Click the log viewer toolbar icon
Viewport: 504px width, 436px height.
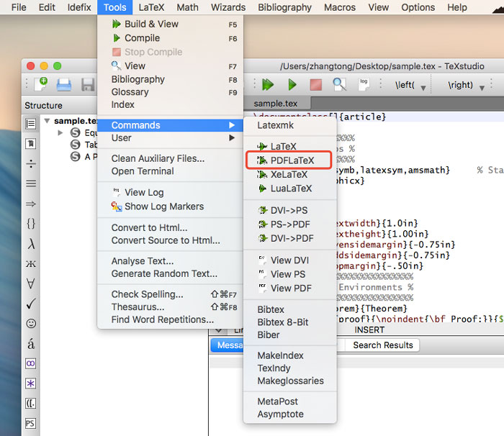pyautogui.click(x=364, y=84)
